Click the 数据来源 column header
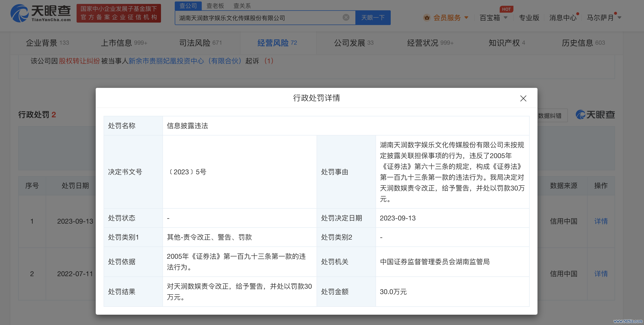The image size is (644, 325). click(x=563, y=186)
